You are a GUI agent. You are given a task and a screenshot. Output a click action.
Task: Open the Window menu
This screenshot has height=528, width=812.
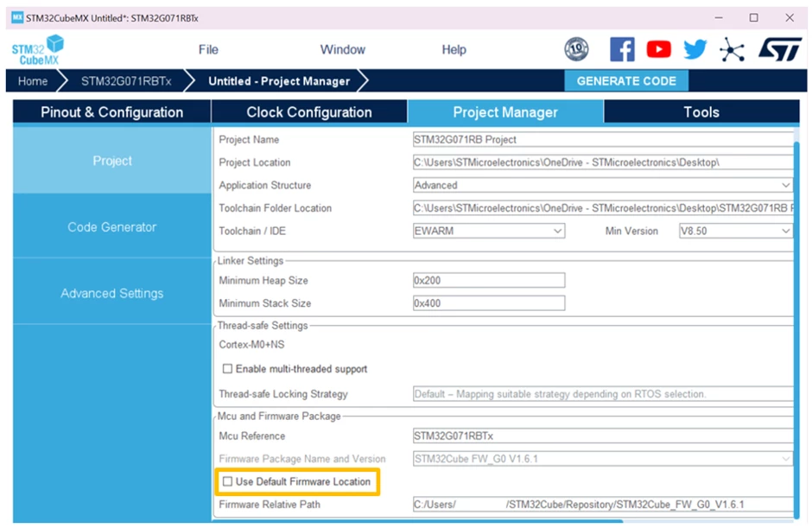[343, 50]
